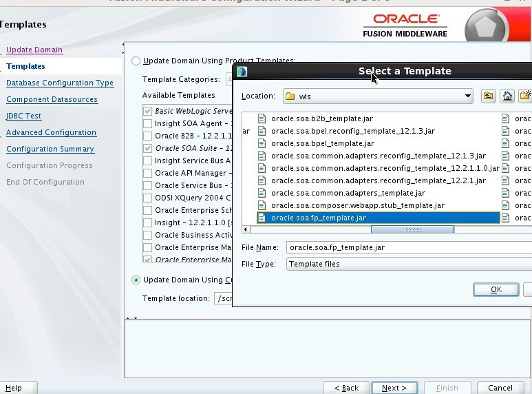Click file icon of oracle.soa.composer.webapp.stub_template.jar
532x394 pixels.
pos(262,205)
